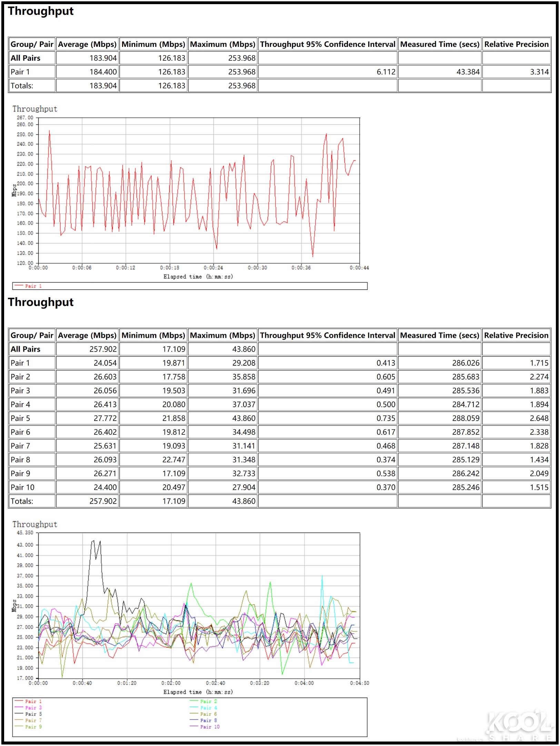
Task: Click the Pair 2 row label in second table
Action: [x=20, y=377]
